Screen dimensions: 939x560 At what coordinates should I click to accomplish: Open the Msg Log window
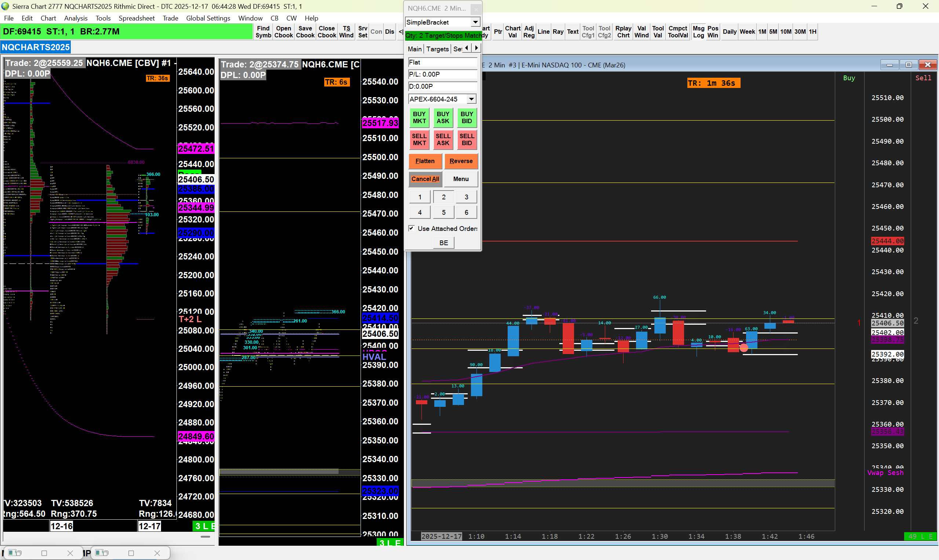[698, 32]
